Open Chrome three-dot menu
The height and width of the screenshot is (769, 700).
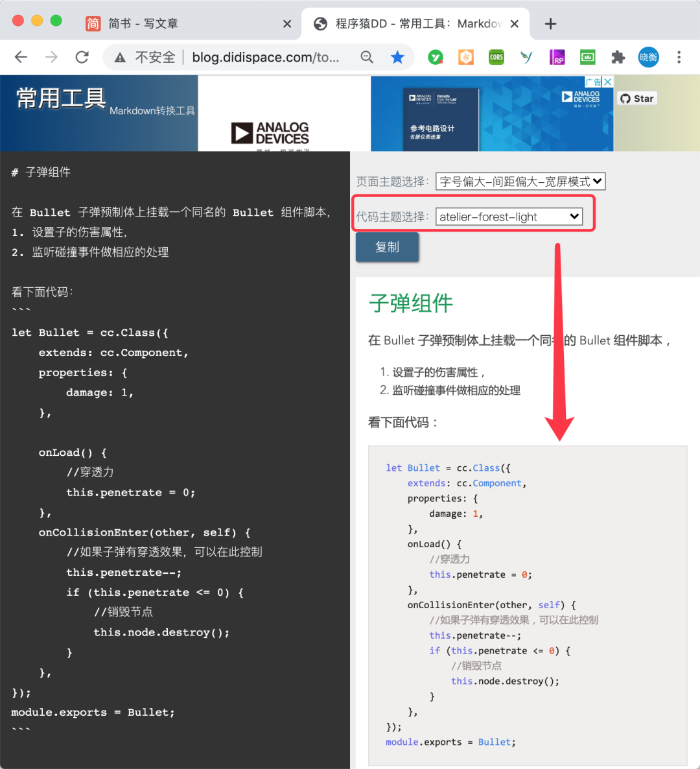coord(679,57)
